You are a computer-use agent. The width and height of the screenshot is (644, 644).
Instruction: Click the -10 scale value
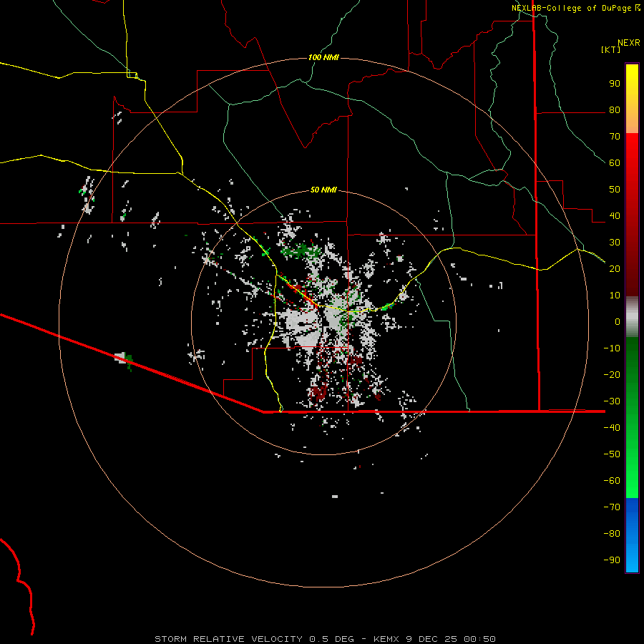[612, 348]
